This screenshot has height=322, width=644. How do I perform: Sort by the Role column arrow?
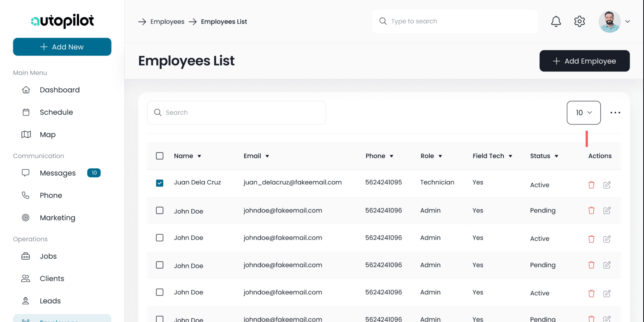point(440,156)
